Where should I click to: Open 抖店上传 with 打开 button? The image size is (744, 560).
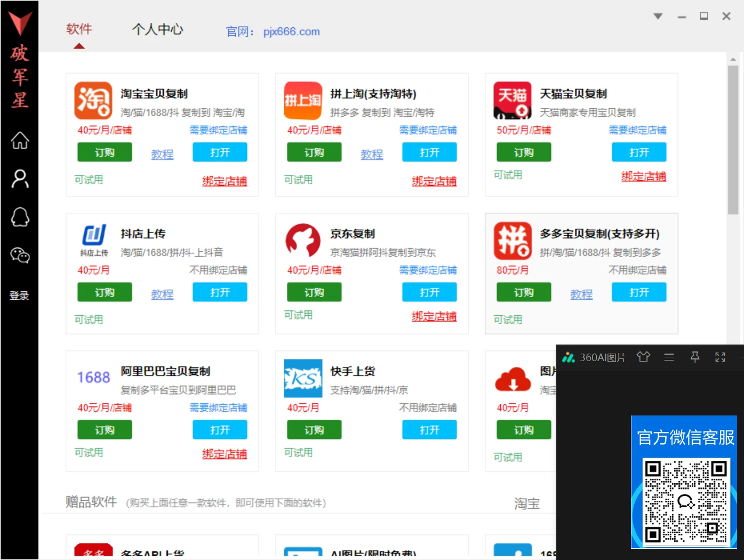pyautogui.click(x=220, y=292)
